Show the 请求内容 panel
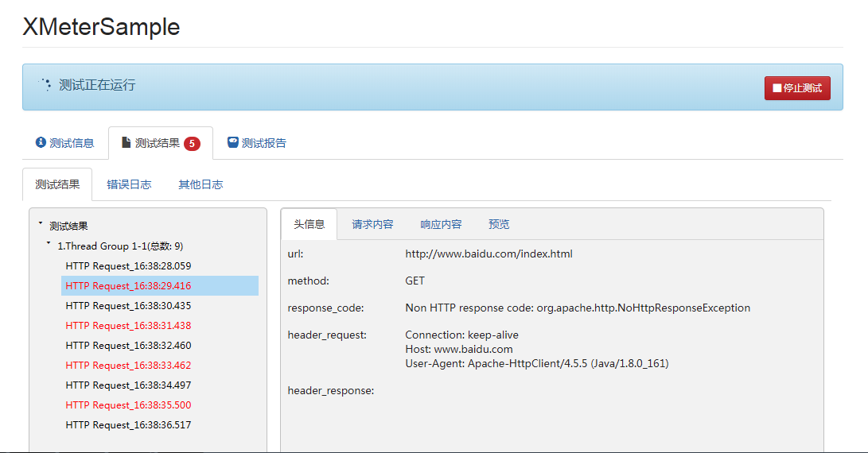Image resolution: width=868 pixels, height=453 pixels. click(x=372, y=224)
